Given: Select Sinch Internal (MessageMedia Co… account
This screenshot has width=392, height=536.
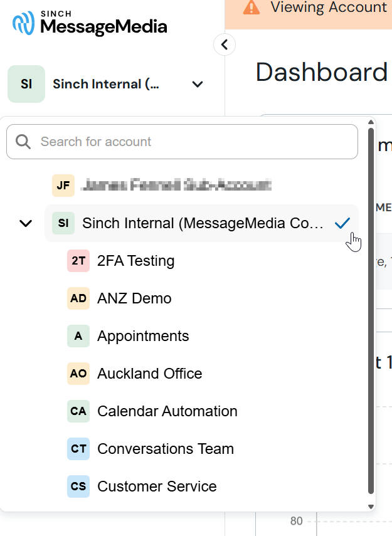Looking at the screenshot, I should coord(202,223).
